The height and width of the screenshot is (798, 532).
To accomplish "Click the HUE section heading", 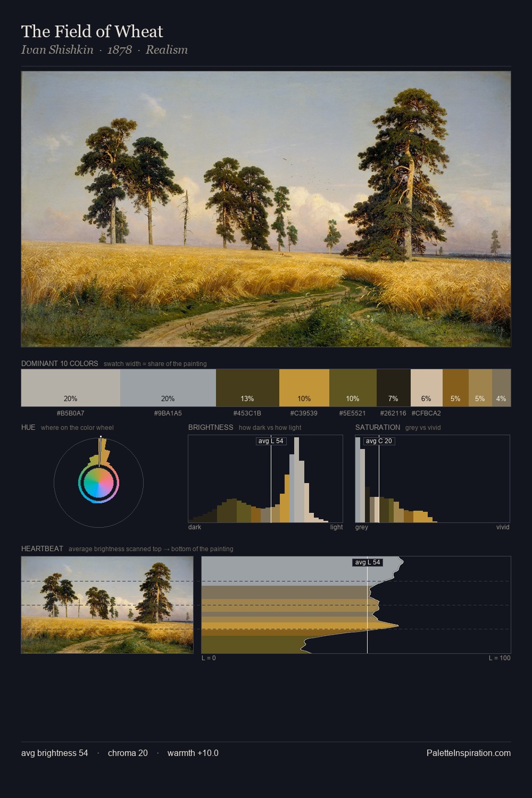I will (x=29, y=427).
